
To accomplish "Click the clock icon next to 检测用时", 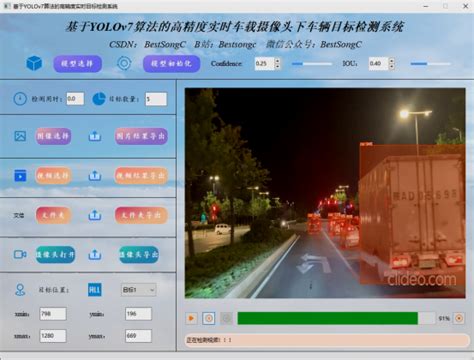I will tap(20, 99).
